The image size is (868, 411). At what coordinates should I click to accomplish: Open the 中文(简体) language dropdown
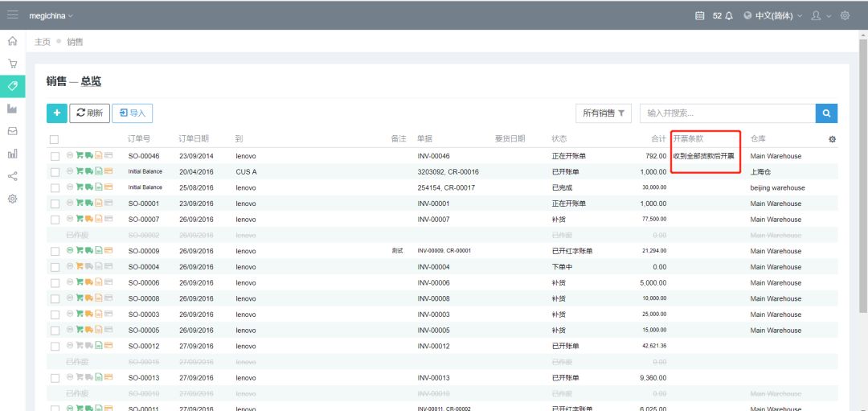(x=773, y=15)
